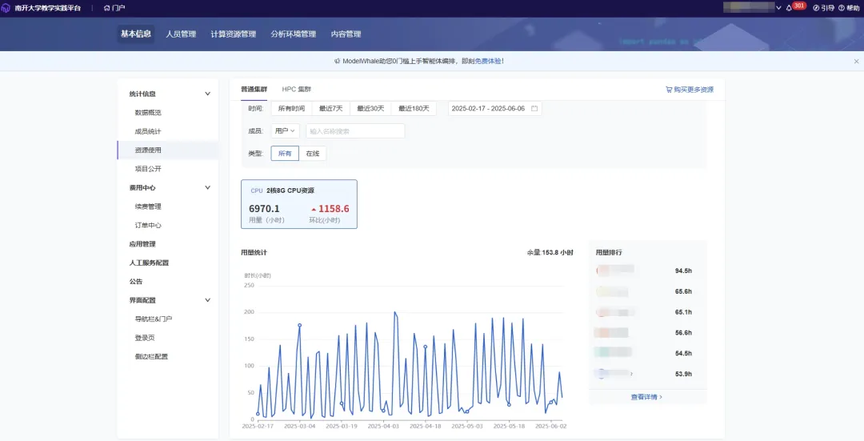Choose the 最近30天 time range option

(x=371, y=109)
